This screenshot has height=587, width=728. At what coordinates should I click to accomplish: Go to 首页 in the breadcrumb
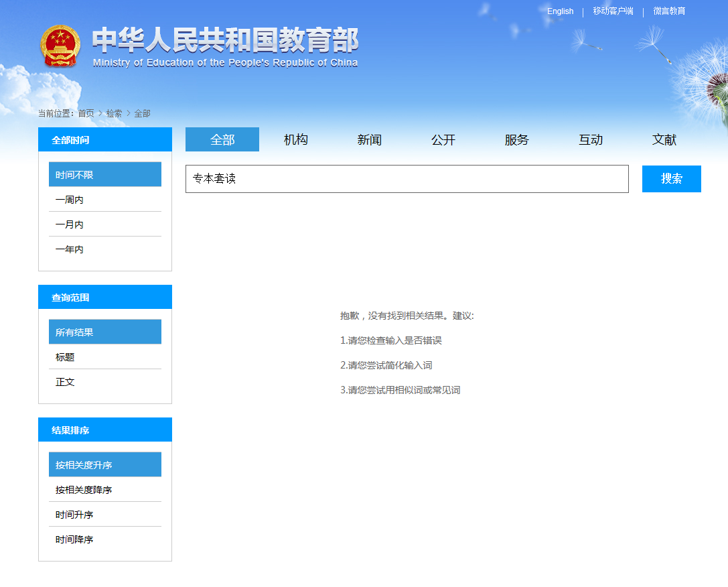pos(86,113)
